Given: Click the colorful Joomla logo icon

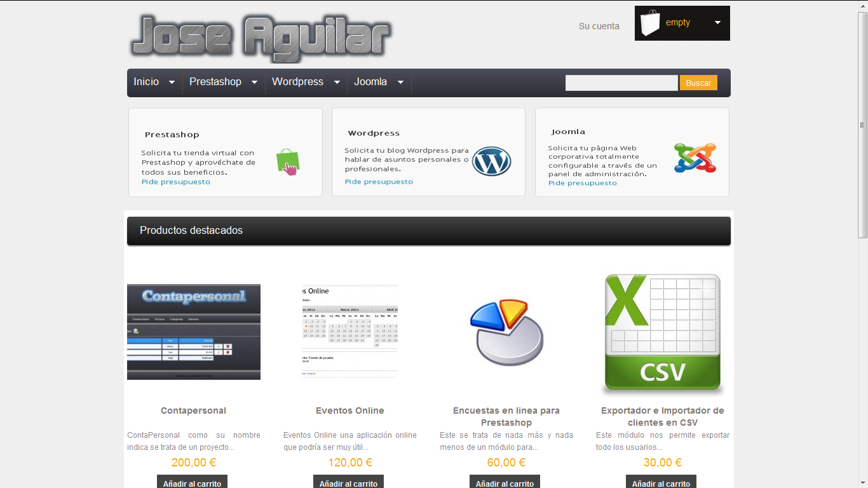Looking at the screenshot, I should [695, 158].
